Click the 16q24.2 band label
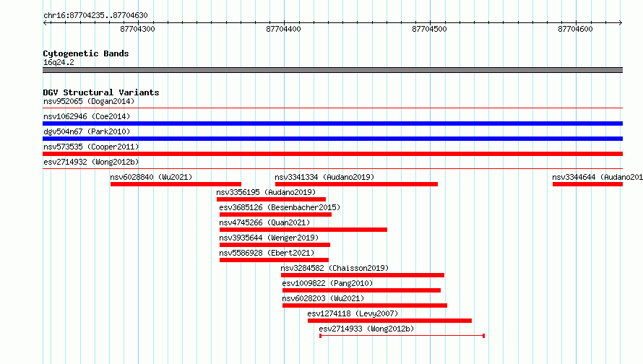Image resolution: width=643 pixels, height=364 pixels. tap(59, 62)
